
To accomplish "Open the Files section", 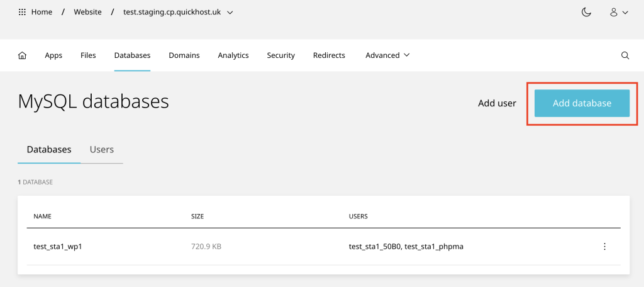I will pos(88,55).
